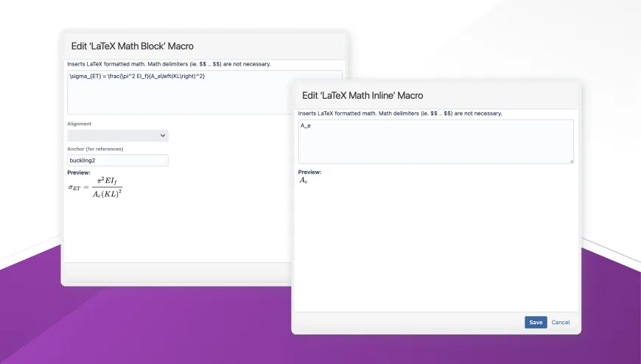Click empty area below inline A_e preview
The image size is (641, 364).
pyautogui.click(x=435, y=243)
